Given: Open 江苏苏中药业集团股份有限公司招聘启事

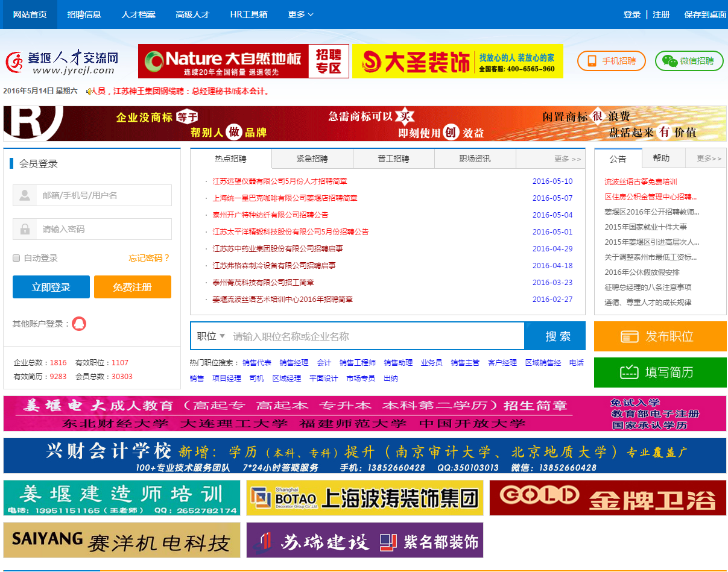Looking at the screenshot, I should pos(277,249).
